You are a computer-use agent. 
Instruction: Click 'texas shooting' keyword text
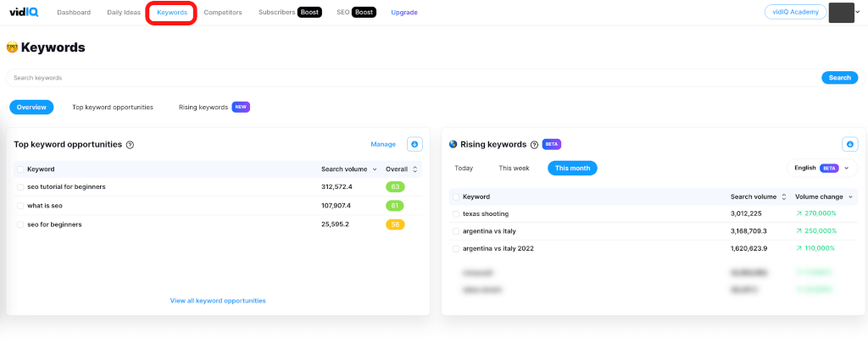486,214
